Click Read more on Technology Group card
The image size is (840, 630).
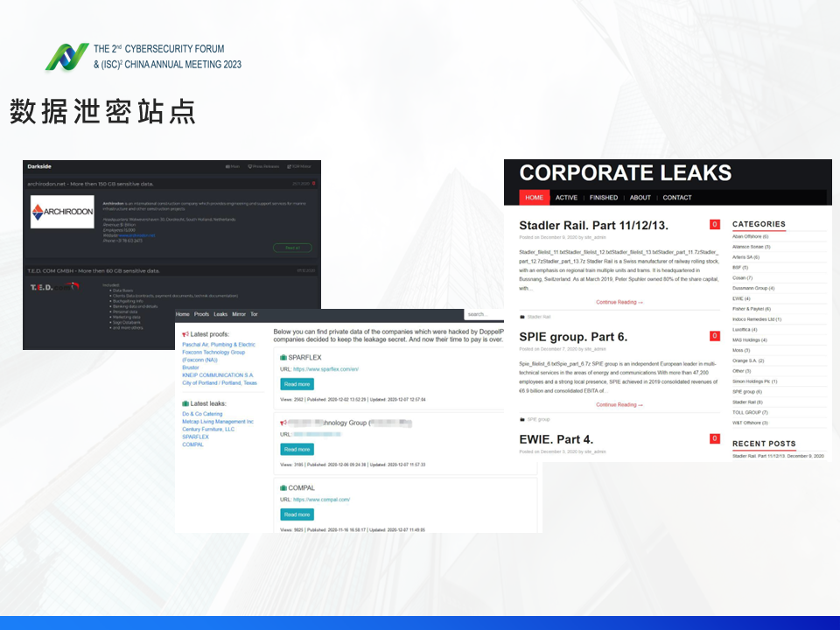click(x=297, y=450)
